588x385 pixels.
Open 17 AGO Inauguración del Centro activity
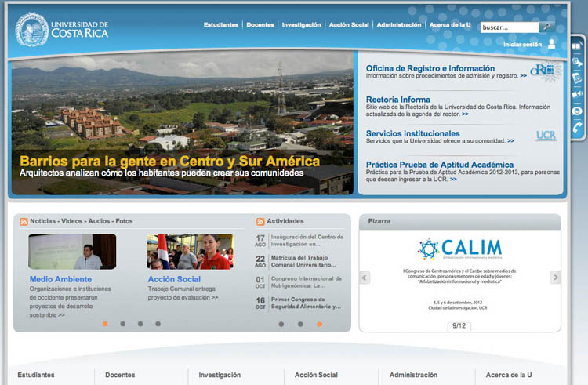(x=299, y=241)
